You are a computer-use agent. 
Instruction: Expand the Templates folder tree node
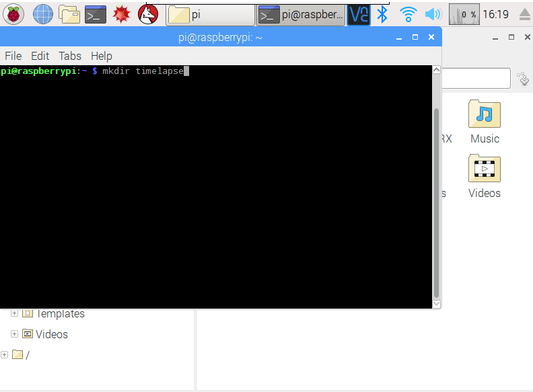15,313
